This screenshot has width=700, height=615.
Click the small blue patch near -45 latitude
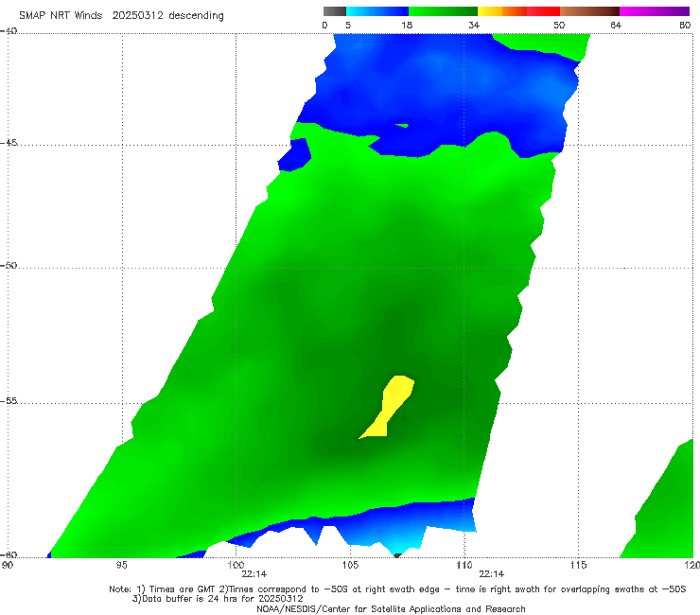[x=293, y=155]
